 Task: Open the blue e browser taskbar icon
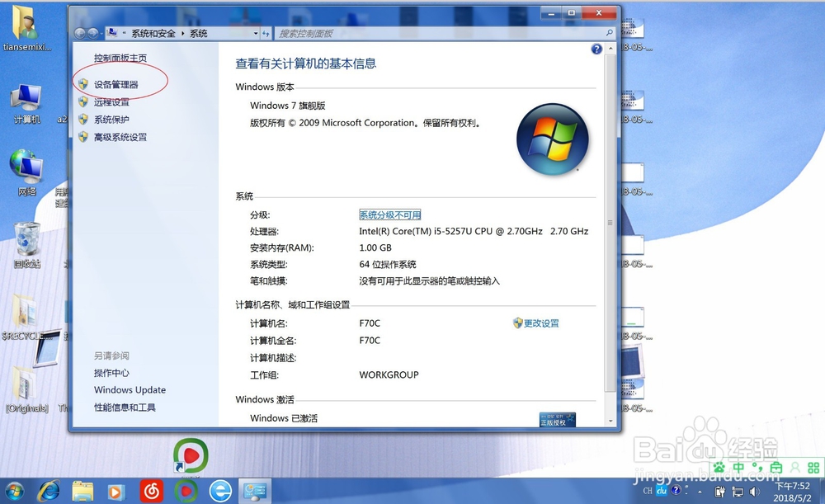pos(220,492)
